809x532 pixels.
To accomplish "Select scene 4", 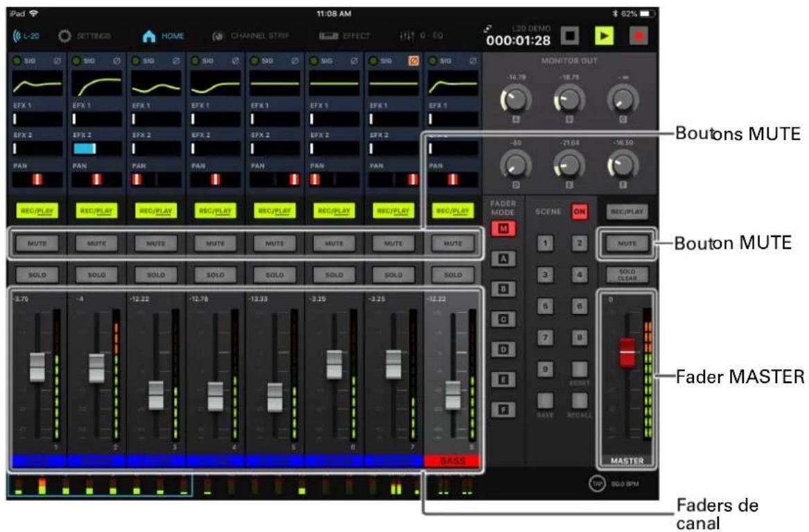I will (580, 274).
